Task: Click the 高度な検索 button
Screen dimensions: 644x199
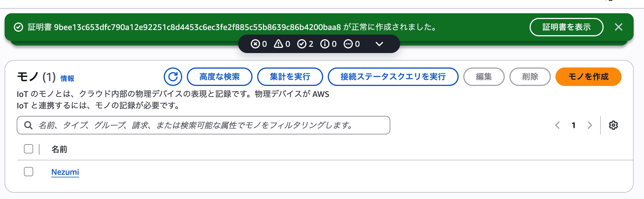Action: [x=219, y=77]
